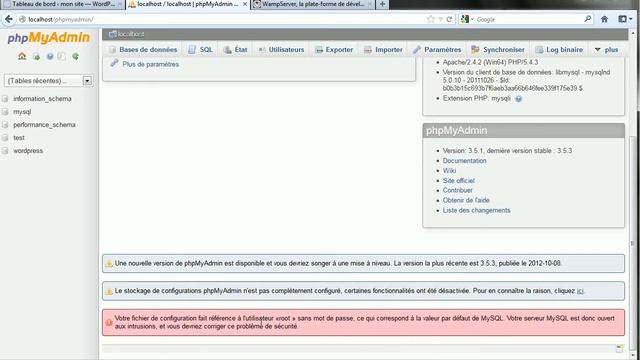640x360 pixels.
Task: Click the test database icon
Action: point(5,138)
